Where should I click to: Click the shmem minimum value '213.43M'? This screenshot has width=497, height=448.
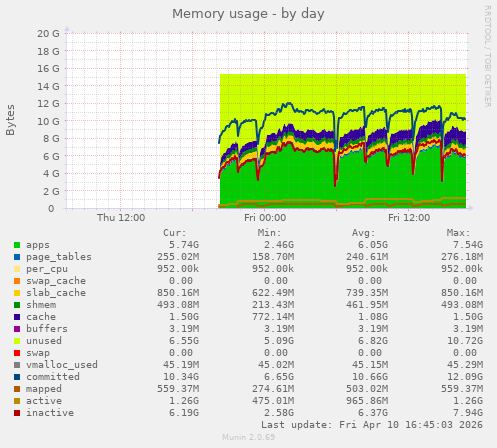point(273,305)
